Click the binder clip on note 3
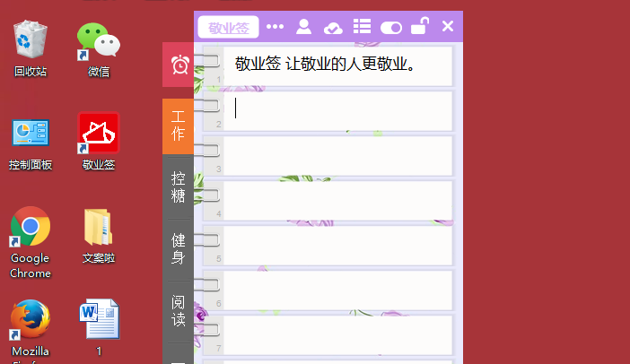Viewport: 630px width, 364px height. [207, 151]
